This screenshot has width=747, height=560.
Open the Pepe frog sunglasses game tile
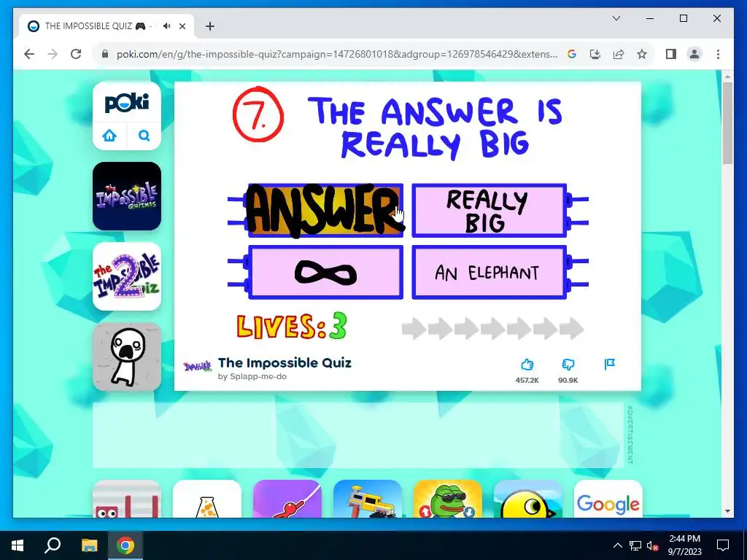coord(448,499)
